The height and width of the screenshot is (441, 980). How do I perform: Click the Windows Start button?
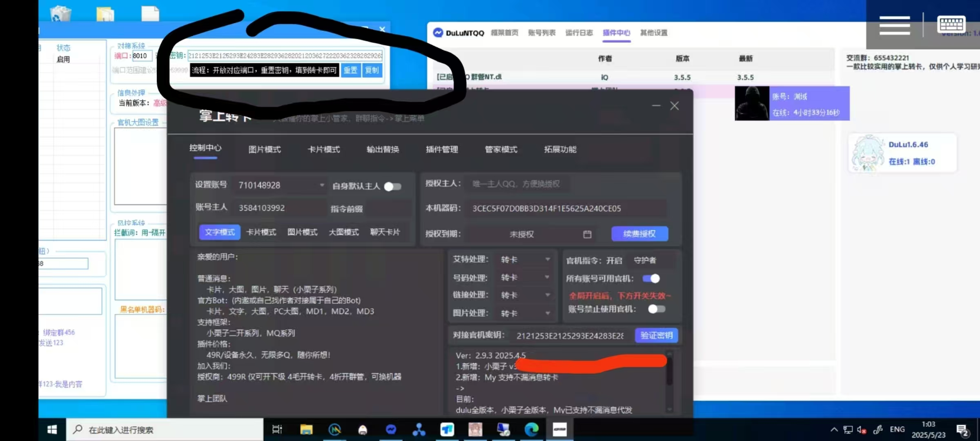click(x=52, y=430)
